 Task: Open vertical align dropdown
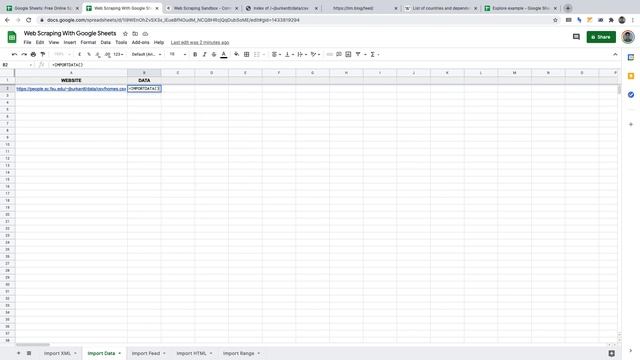point(289,54)
